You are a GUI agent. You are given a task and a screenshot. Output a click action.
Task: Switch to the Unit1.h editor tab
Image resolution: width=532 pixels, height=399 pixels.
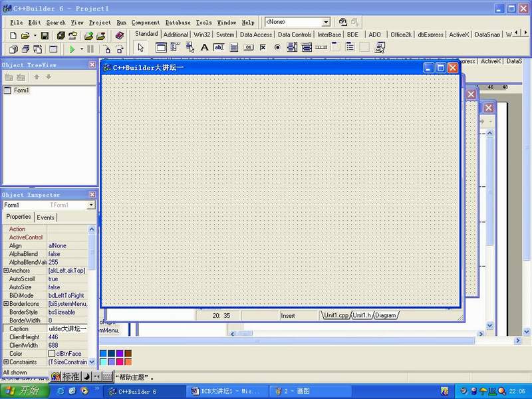[x=362, y=315]
